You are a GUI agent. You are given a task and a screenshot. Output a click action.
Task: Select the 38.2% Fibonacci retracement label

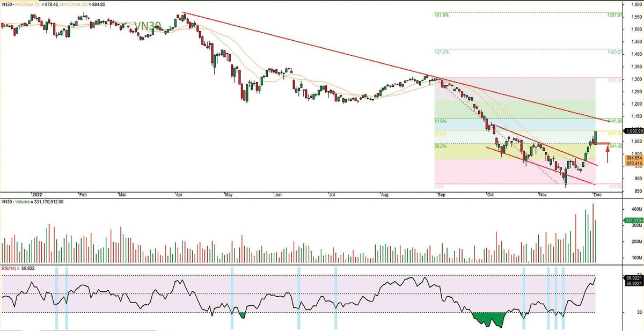click(x=440, y=145)
